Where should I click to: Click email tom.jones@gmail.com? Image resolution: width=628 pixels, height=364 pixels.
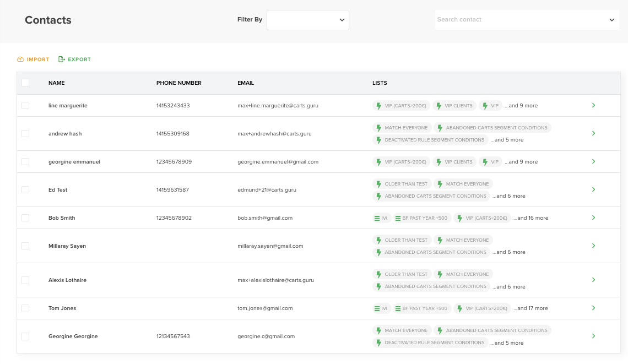point(265,308)
